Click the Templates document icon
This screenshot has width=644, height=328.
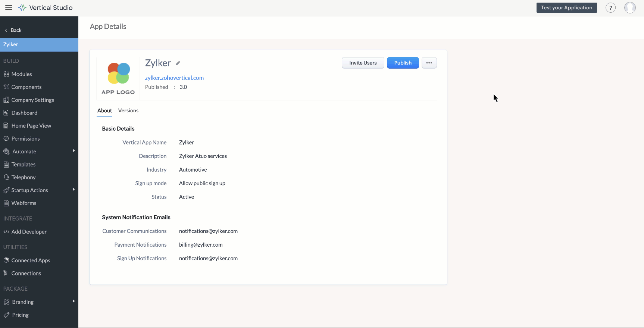click(x=6, y=165)
